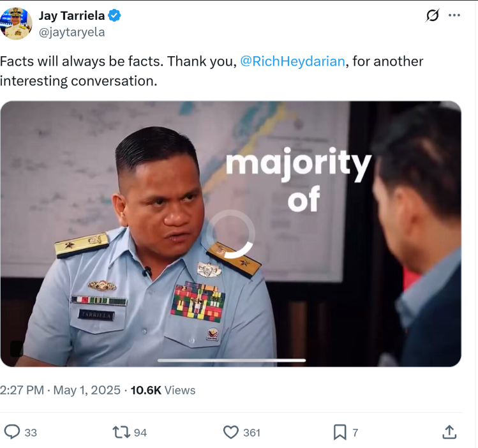Open the @RichHeydarian mention link

[293, 61]
